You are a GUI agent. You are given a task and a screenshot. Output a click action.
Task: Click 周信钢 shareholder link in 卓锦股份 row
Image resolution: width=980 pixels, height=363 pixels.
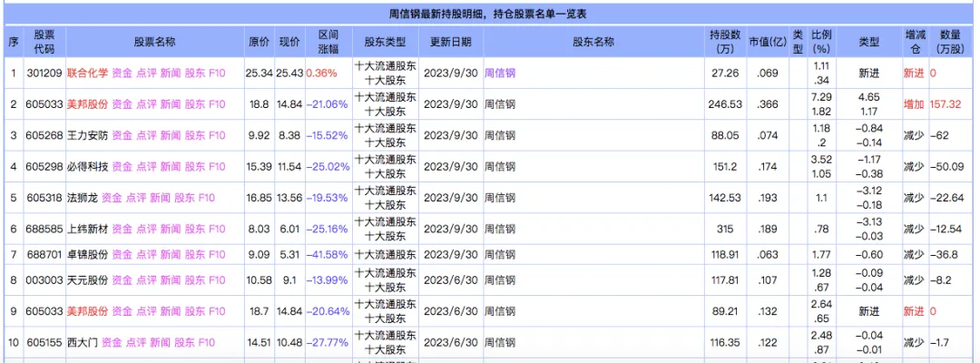[500, 254]
